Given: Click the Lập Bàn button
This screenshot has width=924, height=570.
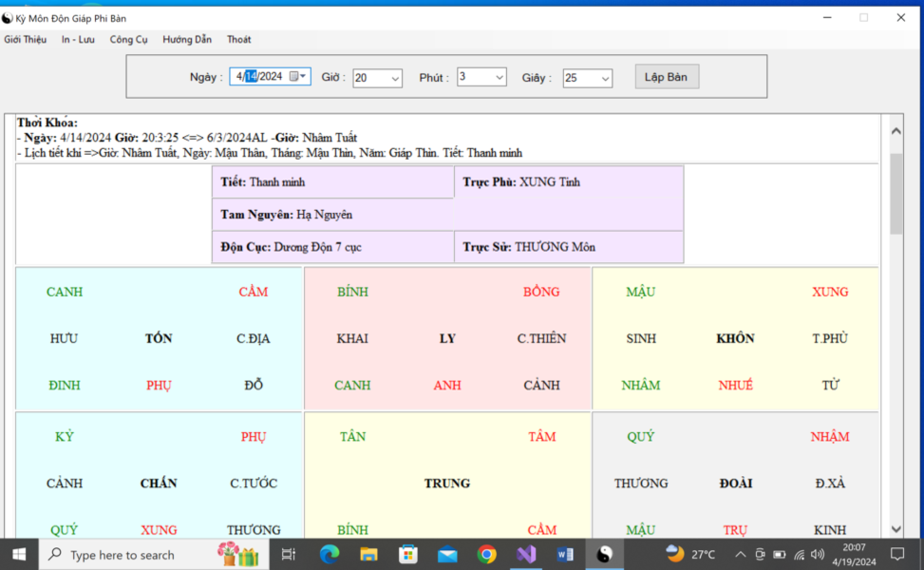Looking at the screenshot, I should tap(667, 77).
